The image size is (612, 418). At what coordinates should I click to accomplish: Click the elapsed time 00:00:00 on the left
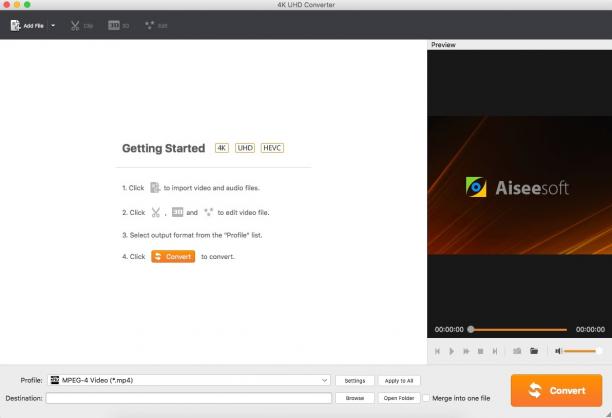tap(449, 329)
